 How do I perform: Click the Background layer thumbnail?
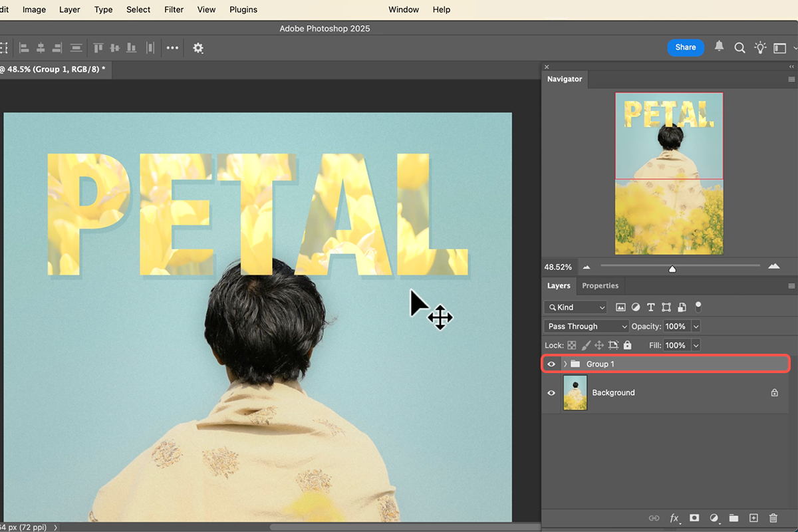[575, 393]
